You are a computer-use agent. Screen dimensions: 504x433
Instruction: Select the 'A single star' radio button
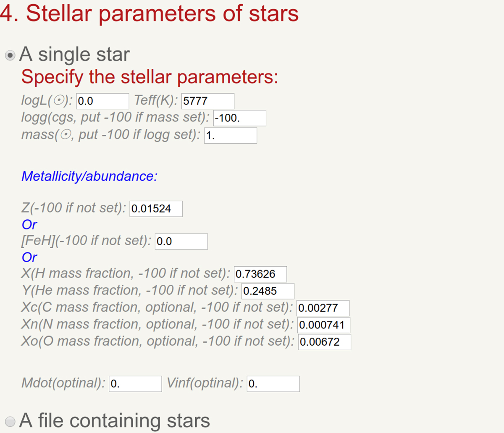[10, 55]
